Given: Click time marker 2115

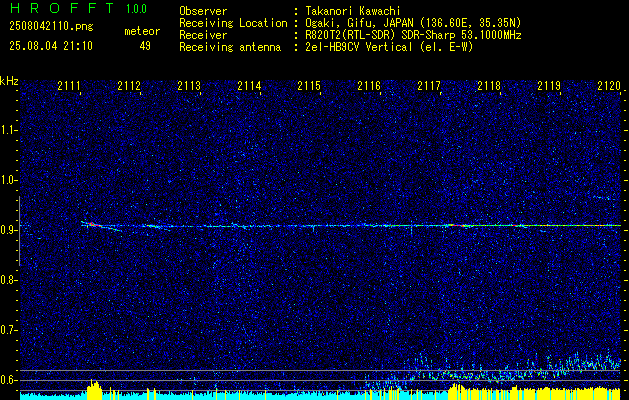Looking at the screenshot, I should [309, 86].
